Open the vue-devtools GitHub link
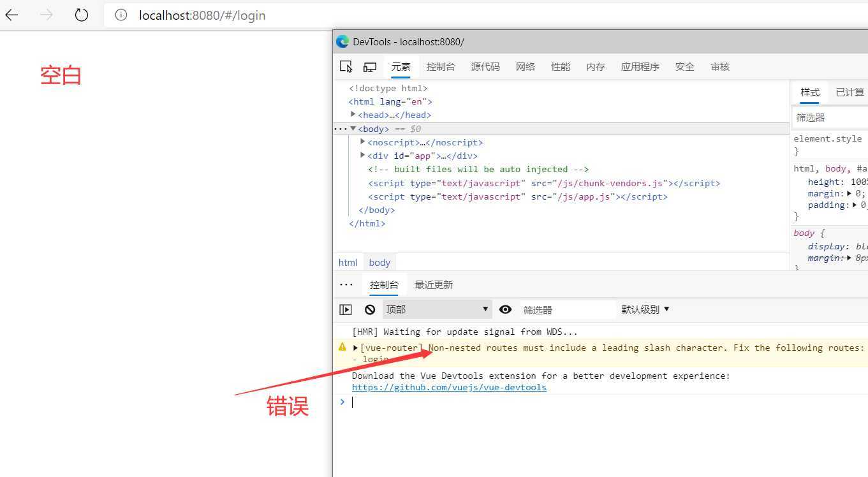The height and width of the screenshot is (477, 868). (x=449, y=387)
